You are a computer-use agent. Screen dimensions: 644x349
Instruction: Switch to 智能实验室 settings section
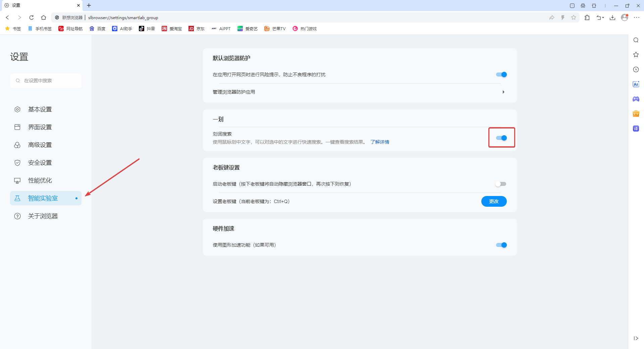(x=43, y=198)
